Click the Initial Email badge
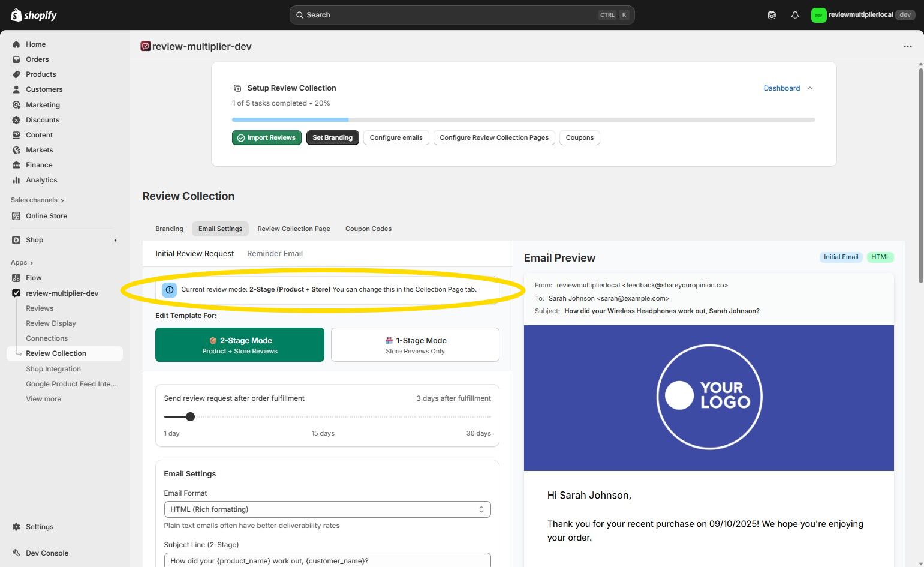The width and height of the screenshot is (924, 567). click(x=841, y=257)
